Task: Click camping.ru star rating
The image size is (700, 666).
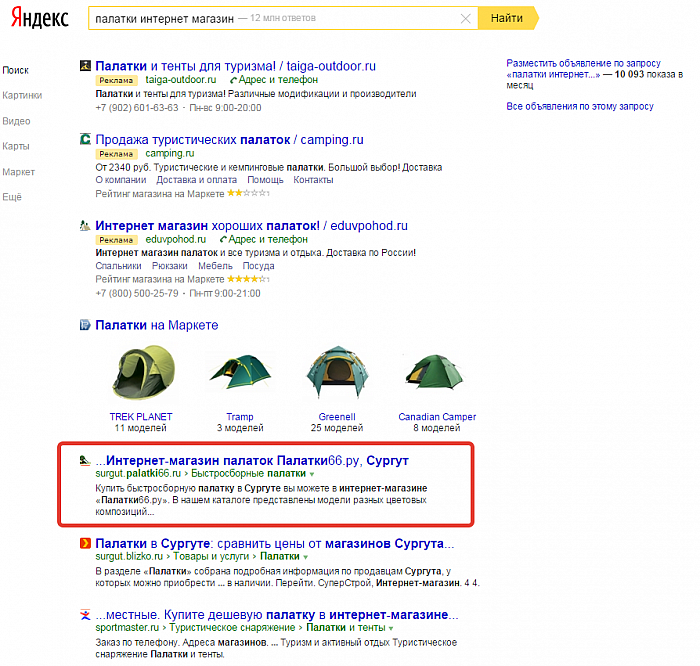Action: click(x=248, y=193)
